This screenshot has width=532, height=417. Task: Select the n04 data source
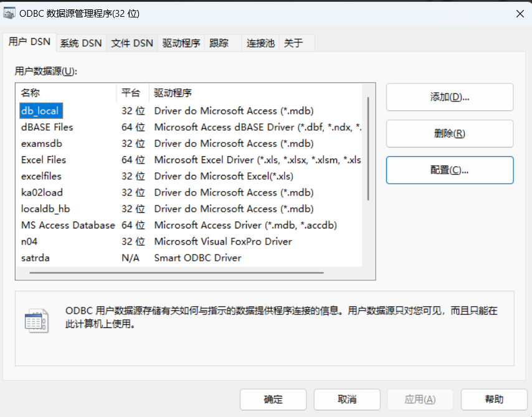click(29, 241)
